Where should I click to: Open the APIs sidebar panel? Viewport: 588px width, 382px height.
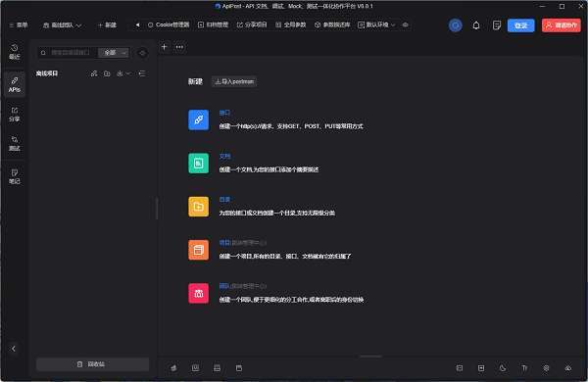point(15,84)
